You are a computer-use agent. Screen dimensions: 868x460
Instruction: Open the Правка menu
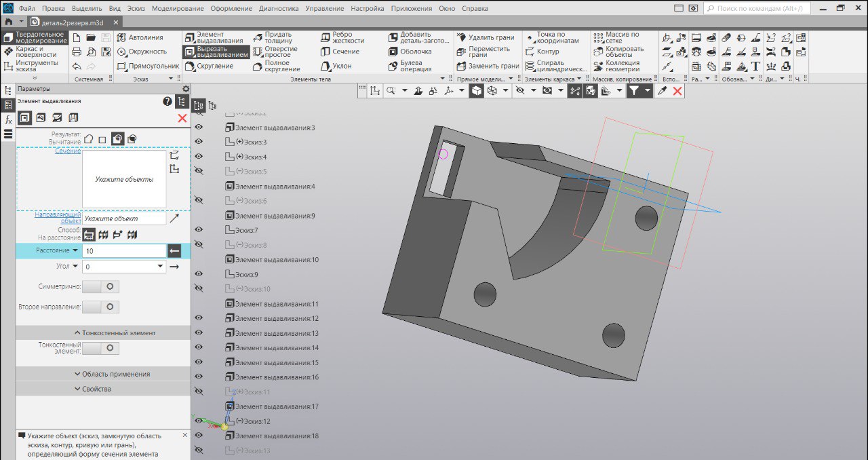54,9
